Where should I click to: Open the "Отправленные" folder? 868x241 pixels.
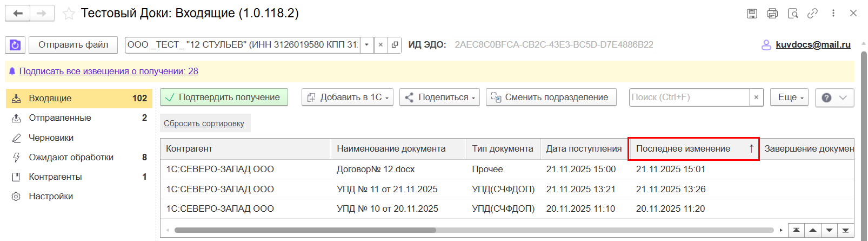pyautogui.click(x=60, y=118)
